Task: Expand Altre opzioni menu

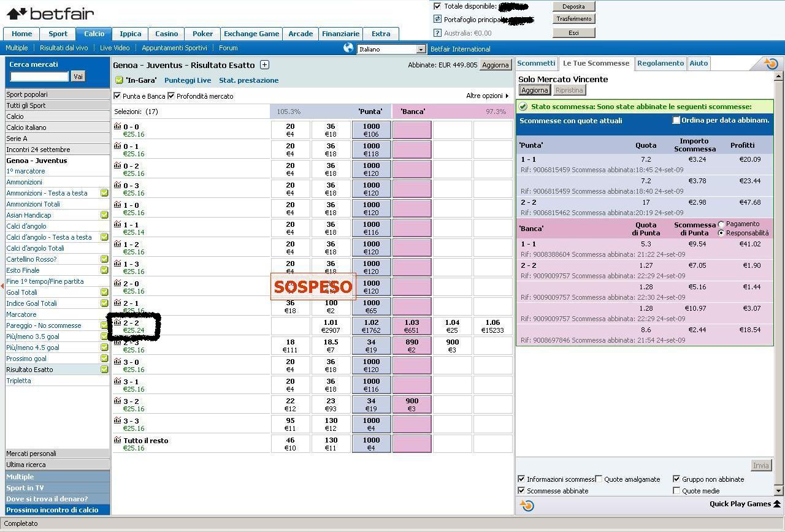Action: pyautogui.click(x=487, y=96)
